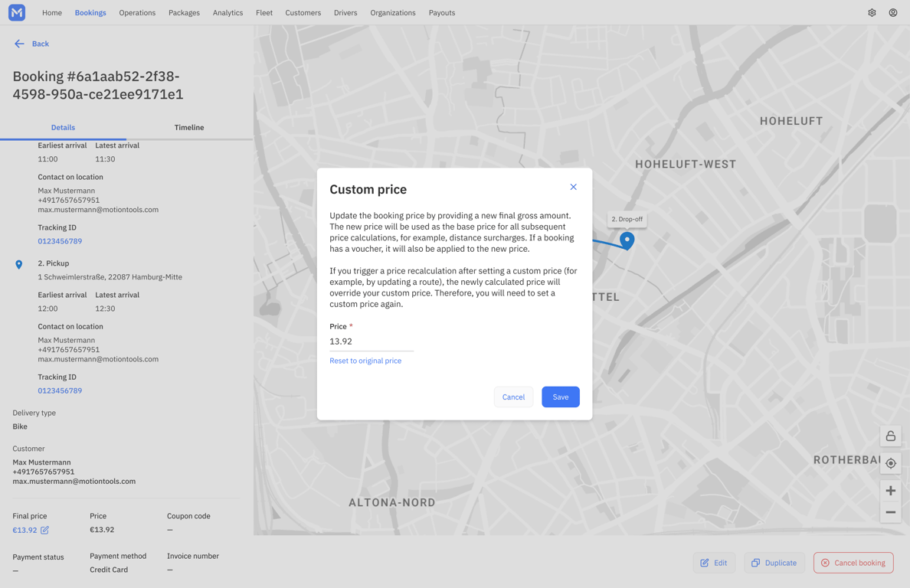The image size is (910, 588).
Task: Open settings gear icon in top bar
Action: click(872, 13)
